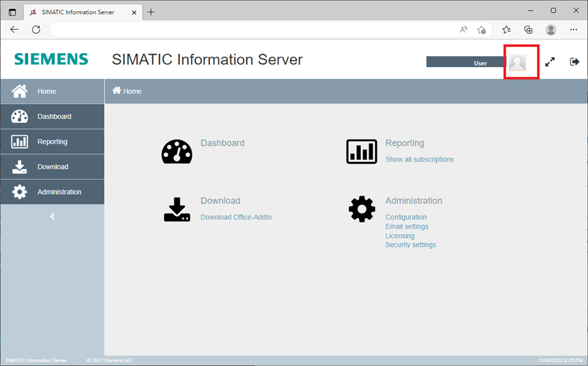
Task: Click the logout icon in header
Action: tap(574, 62)
